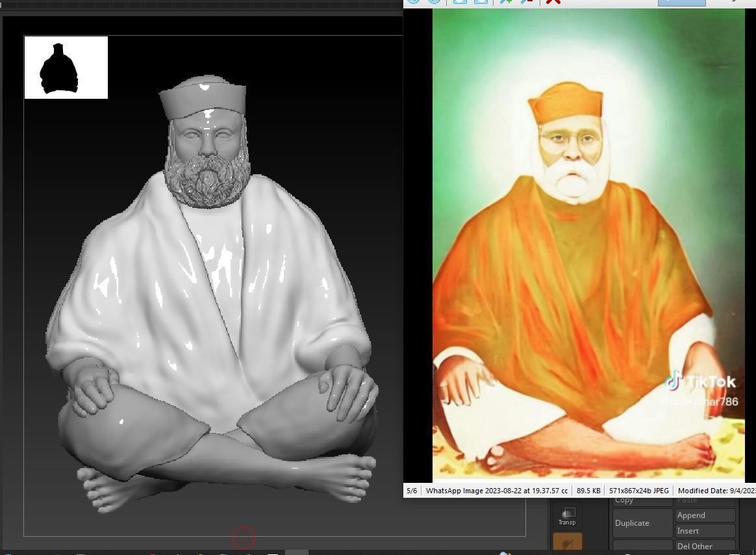
Task: Click the 'WhatsApp Image 2023-08-22 at 19.37.57 cc' filename
Action: [497, 490]
